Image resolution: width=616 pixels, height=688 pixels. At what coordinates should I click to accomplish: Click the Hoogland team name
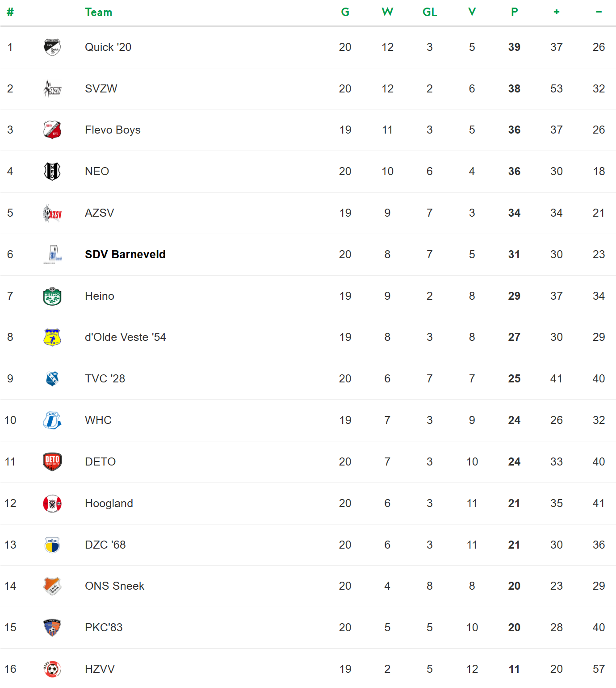pyautogui.click(x=109, y=503)
